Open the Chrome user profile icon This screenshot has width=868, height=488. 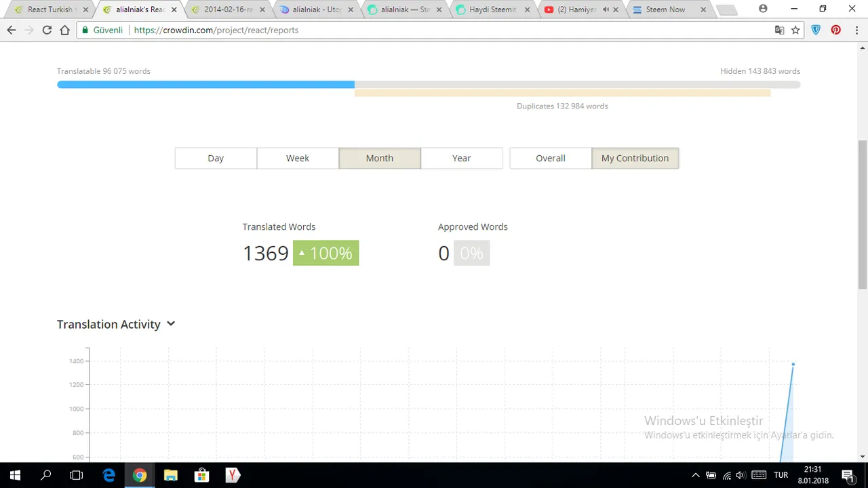point(764,9)
